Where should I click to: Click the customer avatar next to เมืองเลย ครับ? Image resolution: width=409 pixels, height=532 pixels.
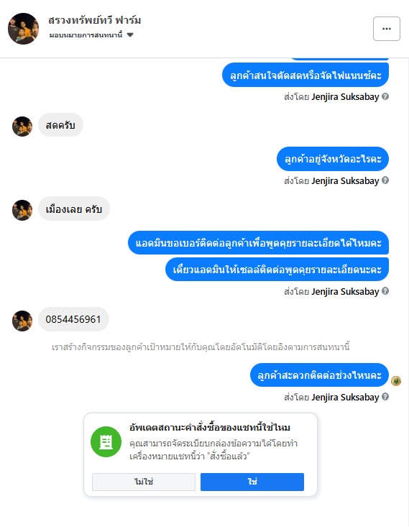pyautogui.click(x=22, y=210)
